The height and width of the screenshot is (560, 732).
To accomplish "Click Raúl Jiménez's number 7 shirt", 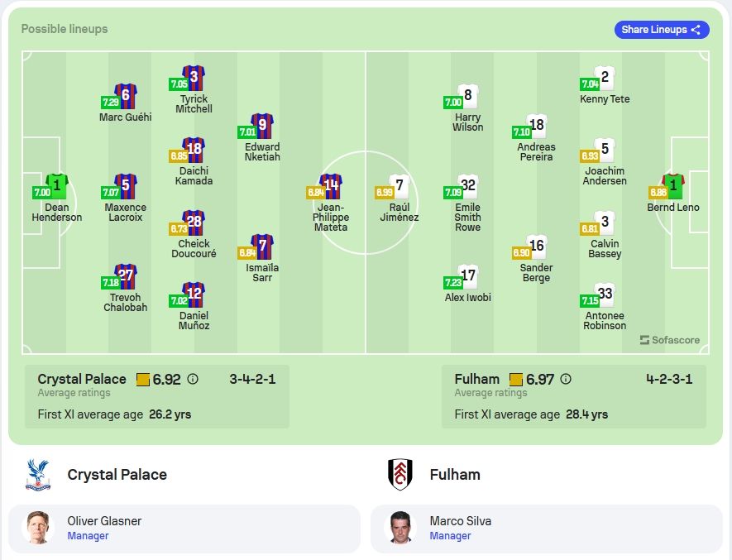I will point(399,186).
